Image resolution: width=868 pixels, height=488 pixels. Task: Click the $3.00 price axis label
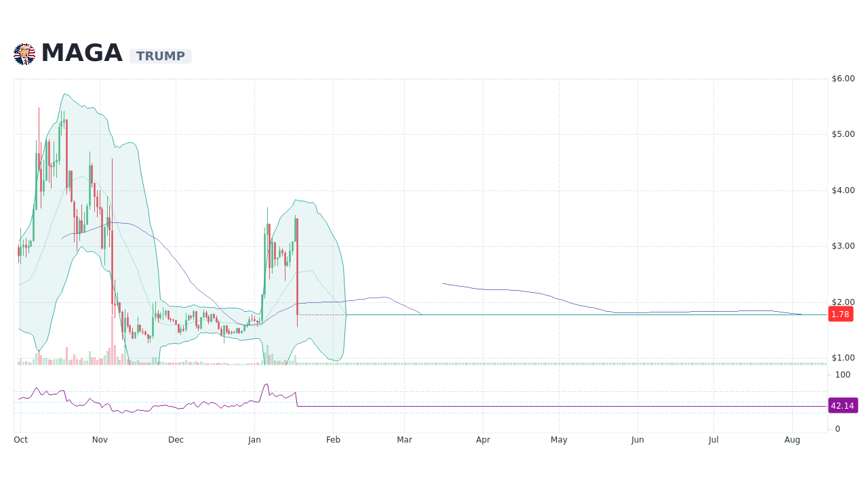tap(842, 246)
